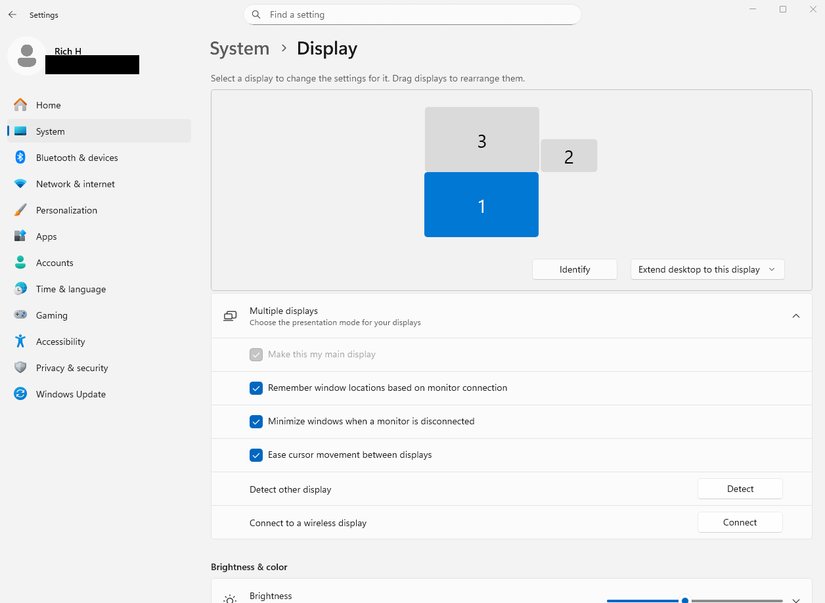The height and width of the screenshot is (603, 825).
Task: Select the Personalization paintbrush icon
Action: pos(20,210)
